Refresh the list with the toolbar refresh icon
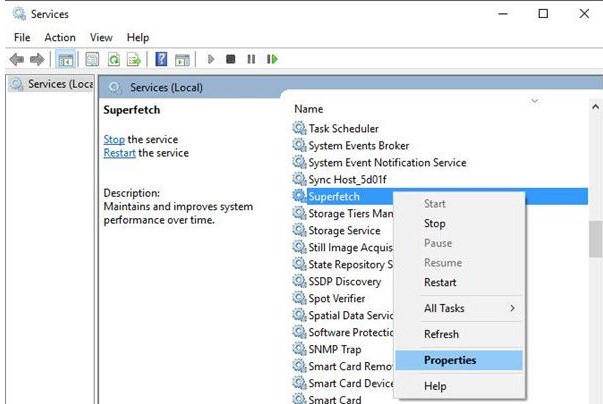603x404 pixels. (x=113, y=59)
